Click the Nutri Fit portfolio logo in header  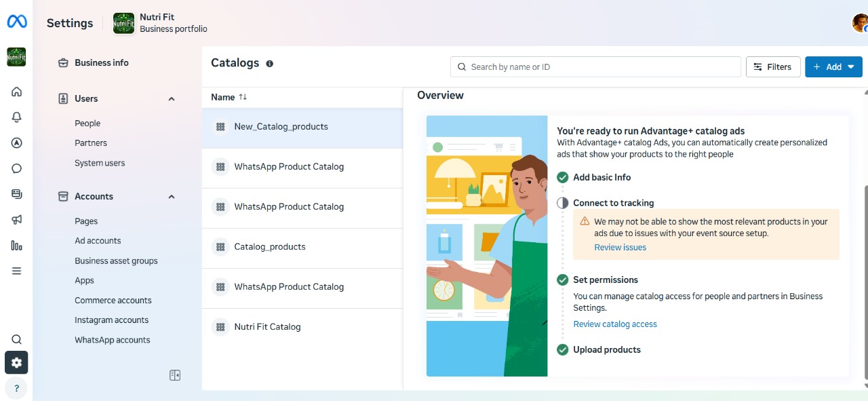tap(123, 23)
